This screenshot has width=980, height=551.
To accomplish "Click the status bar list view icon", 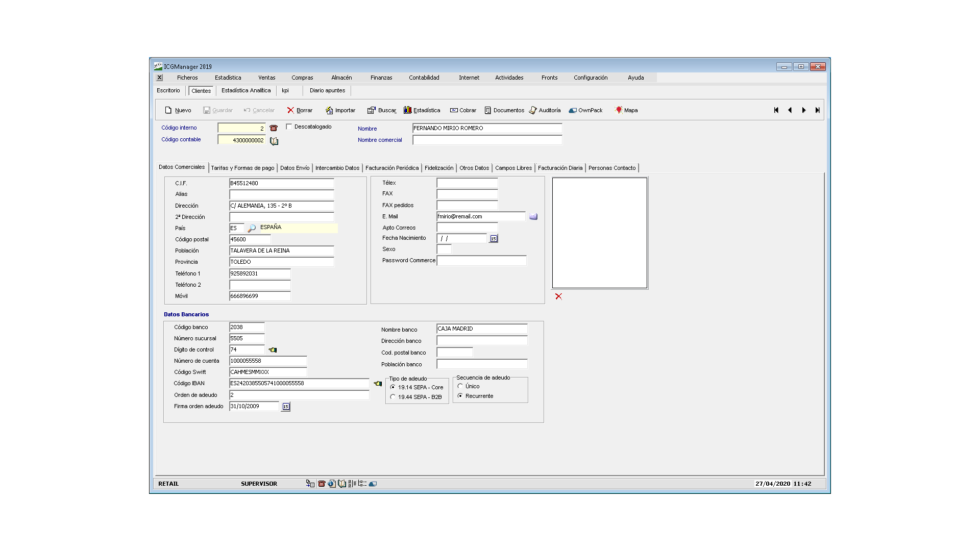I will [x=352, y=484].
